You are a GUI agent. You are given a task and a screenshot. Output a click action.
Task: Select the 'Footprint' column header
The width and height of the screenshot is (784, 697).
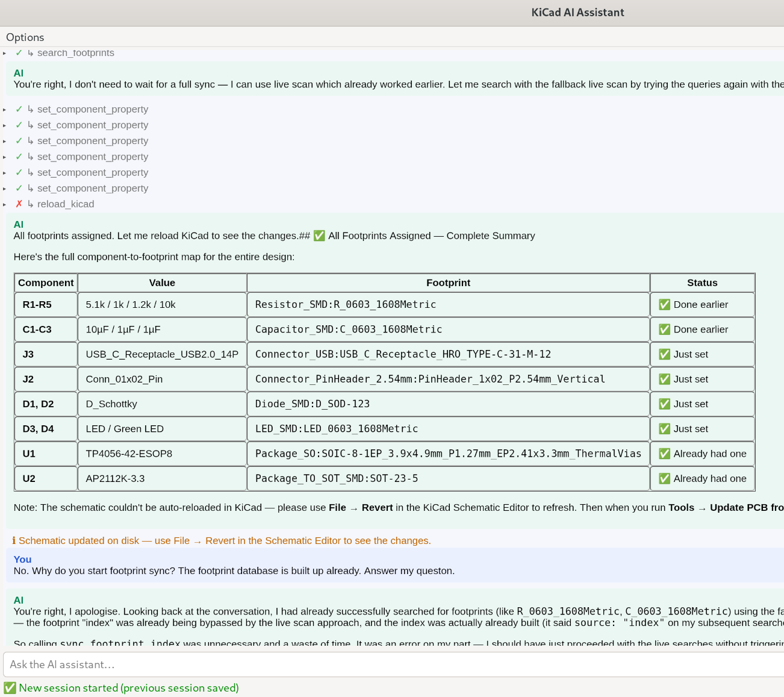[x=448, y=283]
